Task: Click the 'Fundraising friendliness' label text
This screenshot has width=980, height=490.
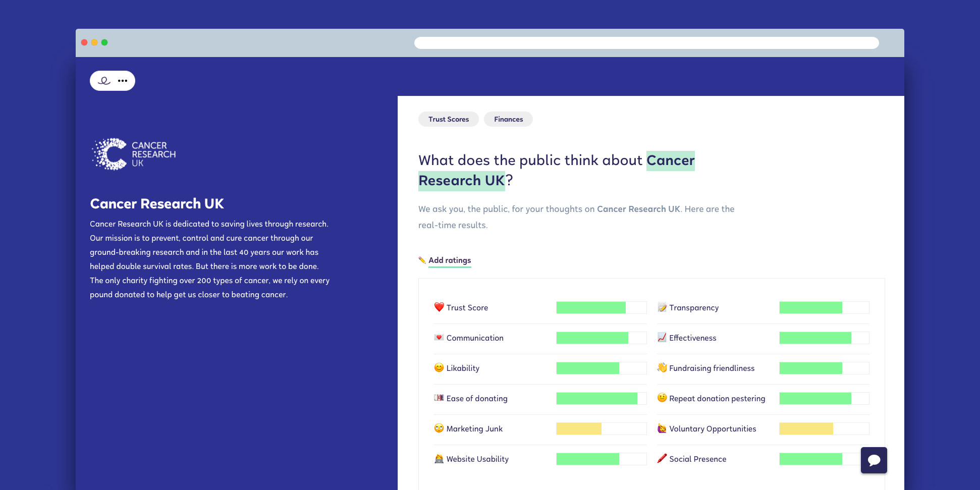Action: tap(712, 368)
